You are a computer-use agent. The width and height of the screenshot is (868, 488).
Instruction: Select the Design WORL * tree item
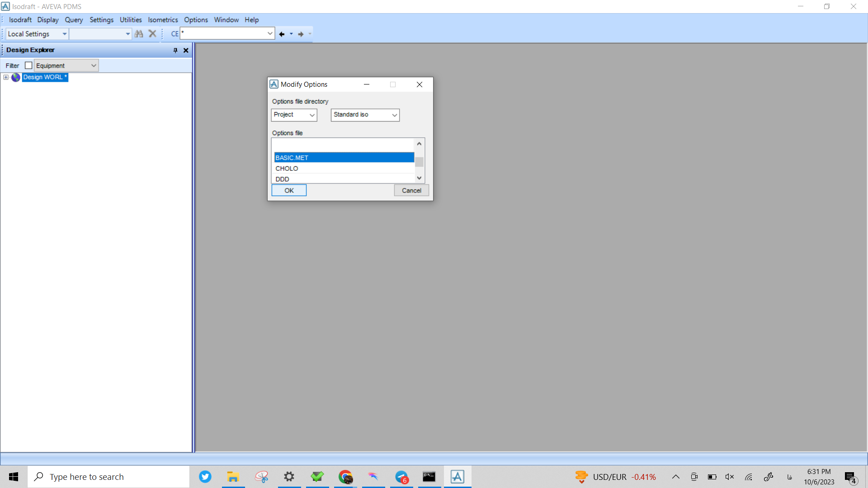[45, 77]
